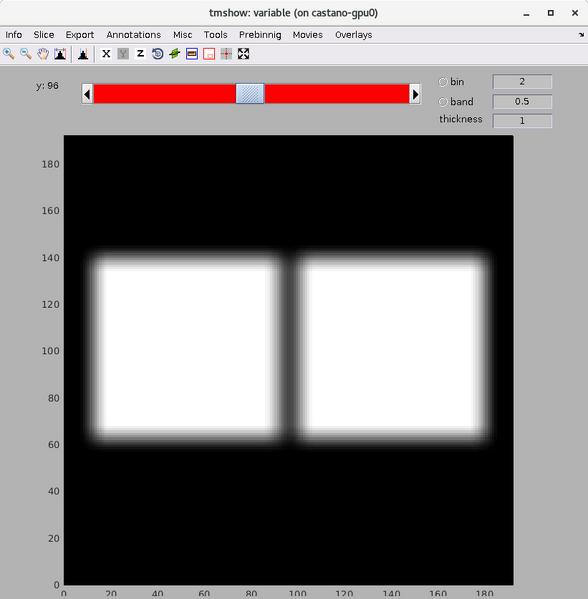Switch to X axis slice view

tap(106, 54)
